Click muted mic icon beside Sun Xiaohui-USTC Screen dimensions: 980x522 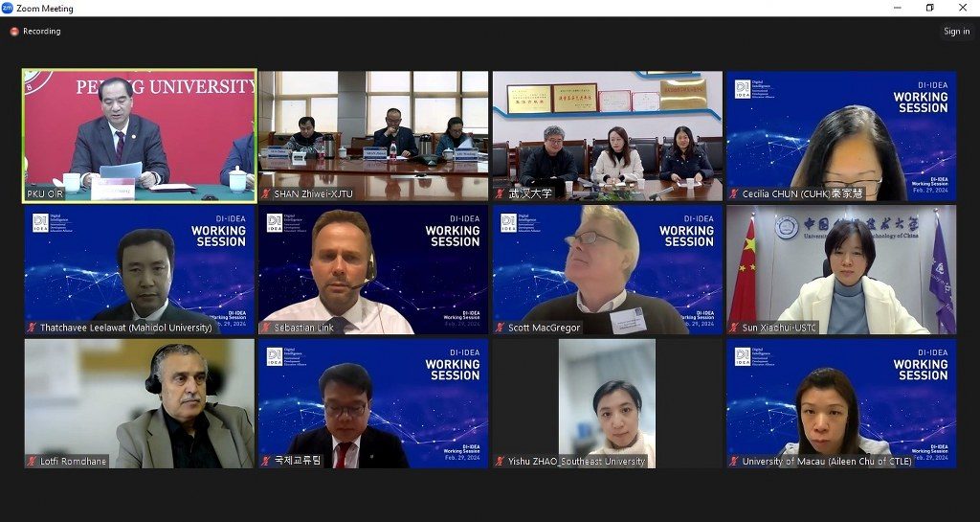[734, 328]
